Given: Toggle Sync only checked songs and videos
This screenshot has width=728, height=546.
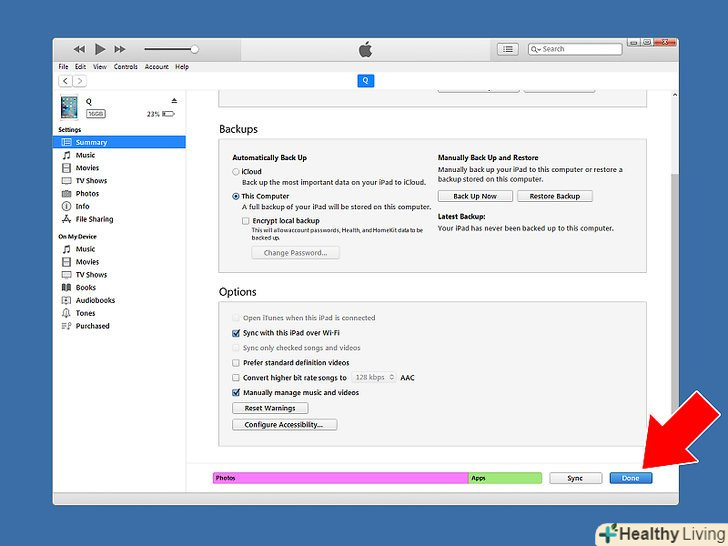Looking at the screenshot, I should (236, 348).
